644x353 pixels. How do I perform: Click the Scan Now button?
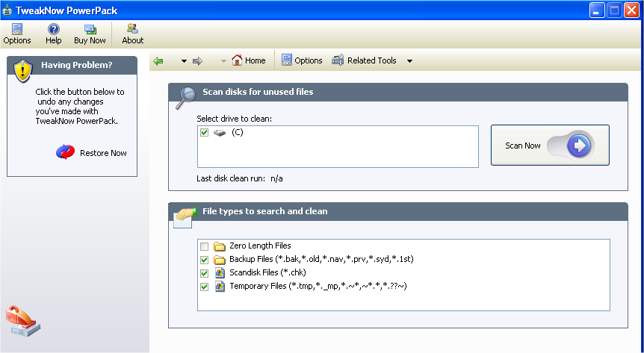click(x=550, y=146)
